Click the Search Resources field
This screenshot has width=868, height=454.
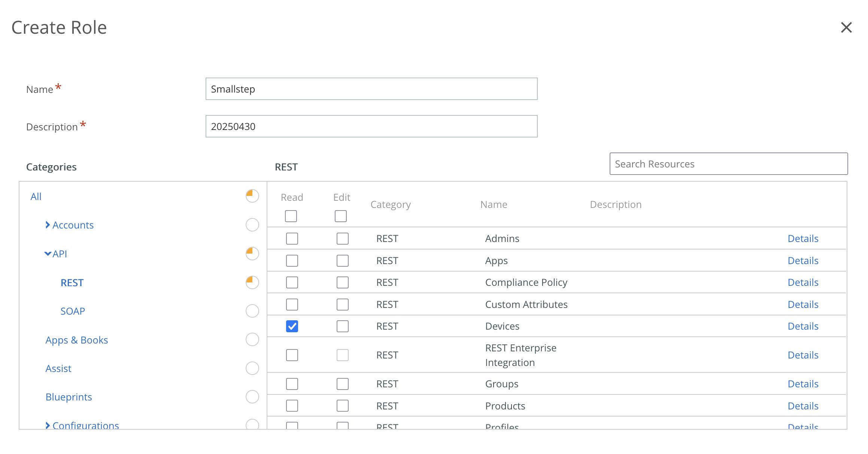[x=728, y=164]
